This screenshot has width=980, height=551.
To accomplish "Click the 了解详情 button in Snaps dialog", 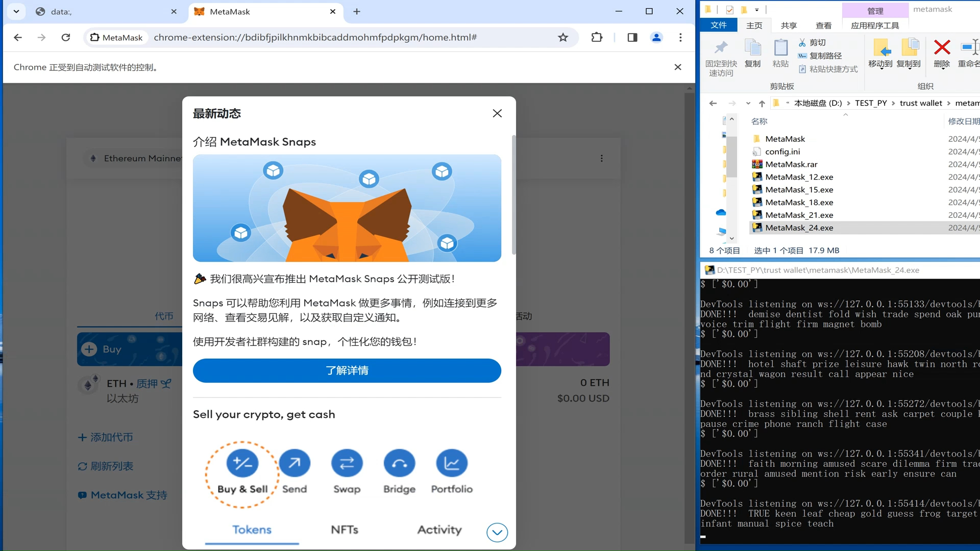I will pyautogui.click(x=347, y=371).
